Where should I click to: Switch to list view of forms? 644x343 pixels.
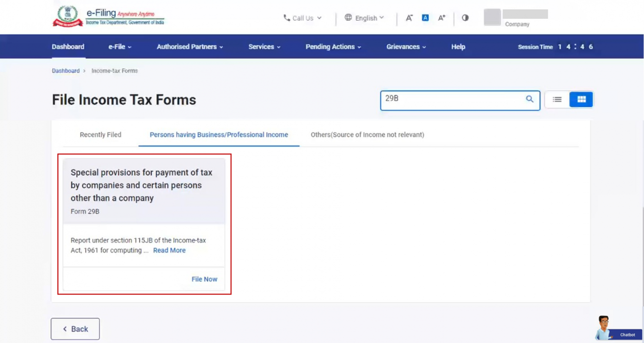(x=556, y=99)
